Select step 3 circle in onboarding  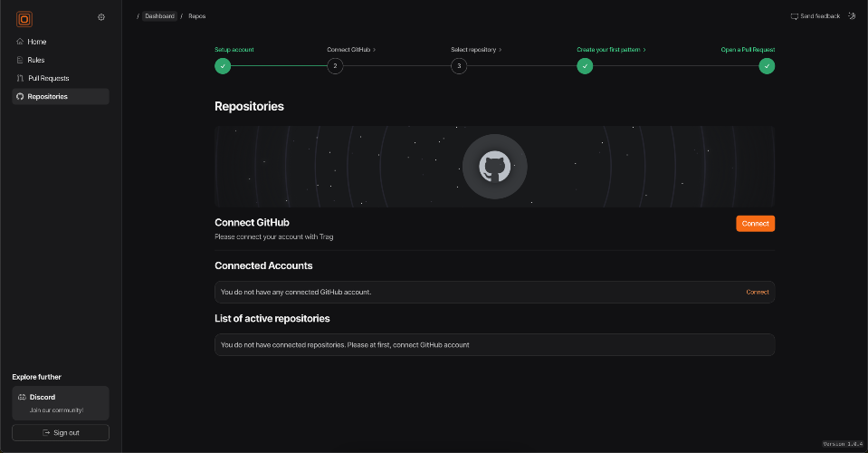(x=459, y=65)
